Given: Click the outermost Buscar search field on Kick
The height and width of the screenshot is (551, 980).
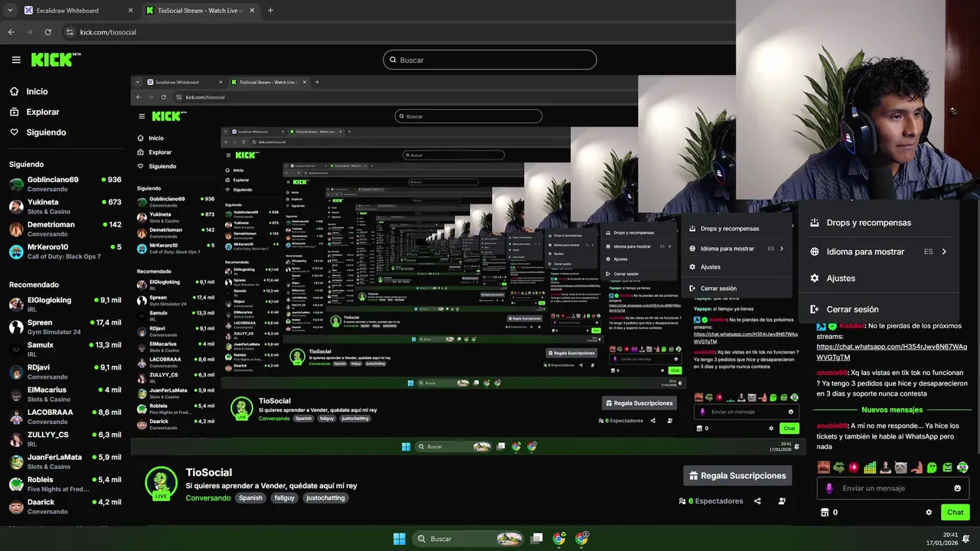Looking at the screenshot, I should pyautogui.click(x=490, y=60).
